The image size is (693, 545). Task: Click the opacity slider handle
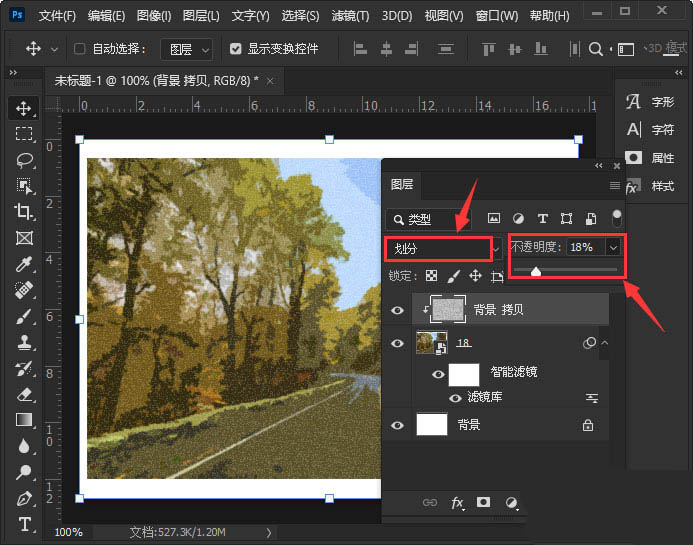click(x=536, y=271)
